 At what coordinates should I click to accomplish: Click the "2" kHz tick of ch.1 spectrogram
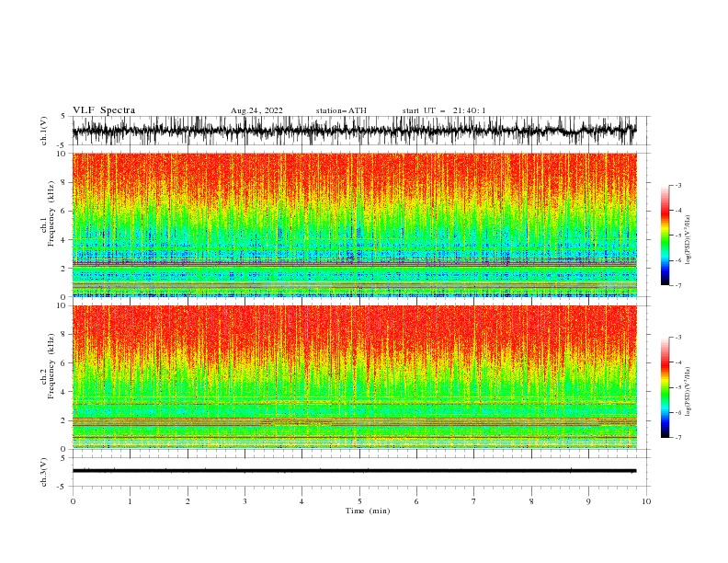(63, 269)
